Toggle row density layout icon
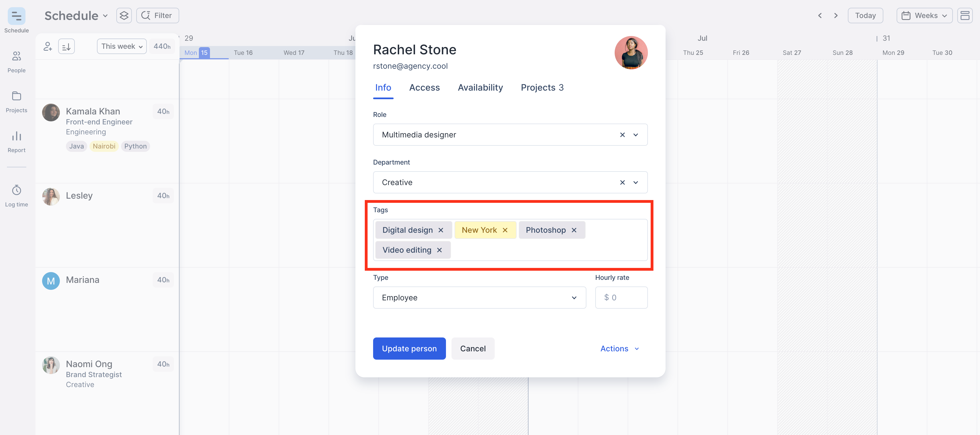 [x=964, y=16]
